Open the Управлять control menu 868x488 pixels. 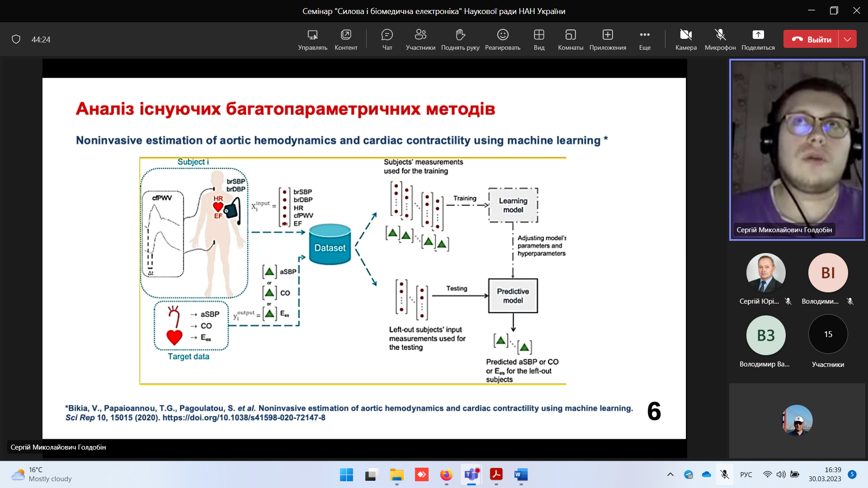point(312,39)
